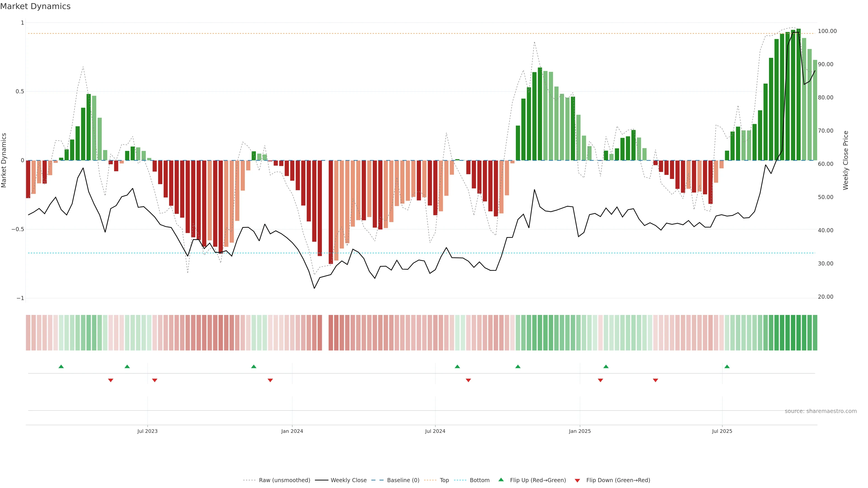Click the last red Flip Down marker
Viewport: 868px width, 488px height.
click(655, 380)
